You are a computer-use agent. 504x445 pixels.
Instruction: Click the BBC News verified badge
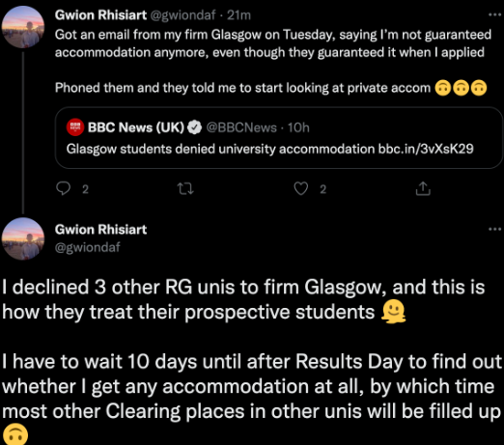tap(194, 127)
